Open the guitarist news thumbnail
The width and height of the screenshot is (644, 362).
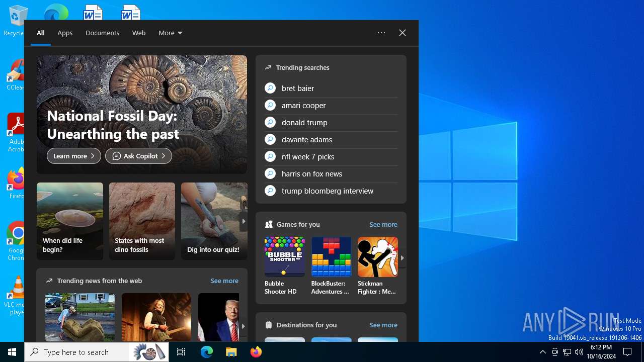point(156,317)
